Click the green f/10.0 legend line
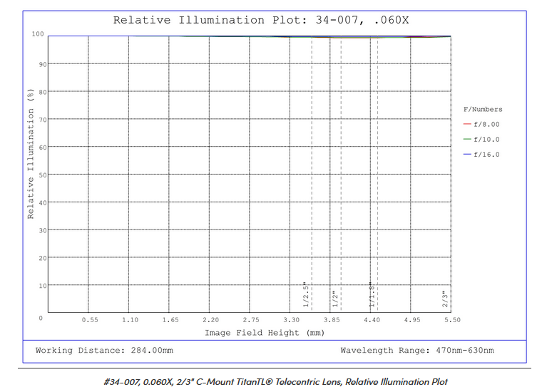 tap(467, 139)
